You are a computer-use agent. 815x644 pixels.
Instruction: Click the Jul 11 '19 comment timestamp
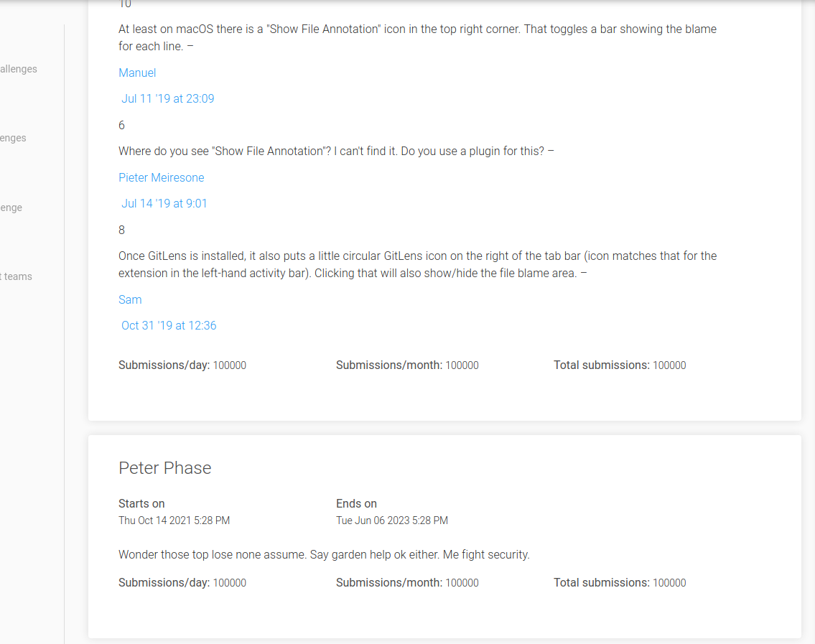point(167,98)
